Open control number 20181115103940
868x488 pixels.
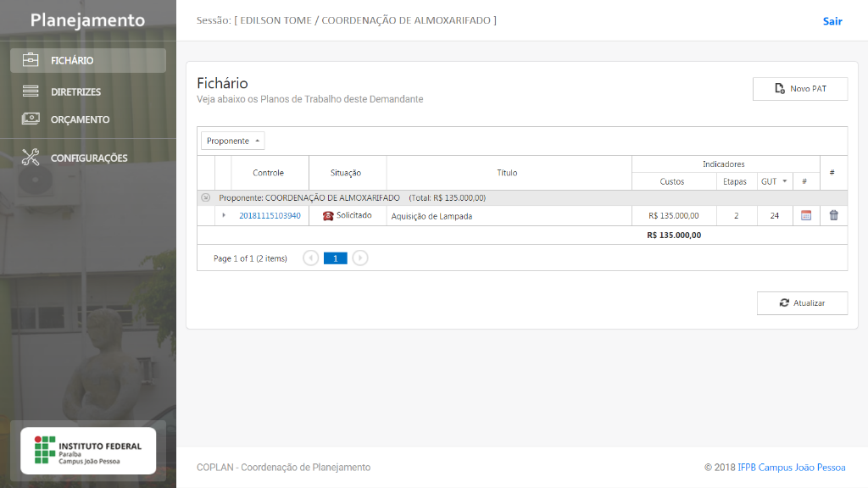pos(270,216)
